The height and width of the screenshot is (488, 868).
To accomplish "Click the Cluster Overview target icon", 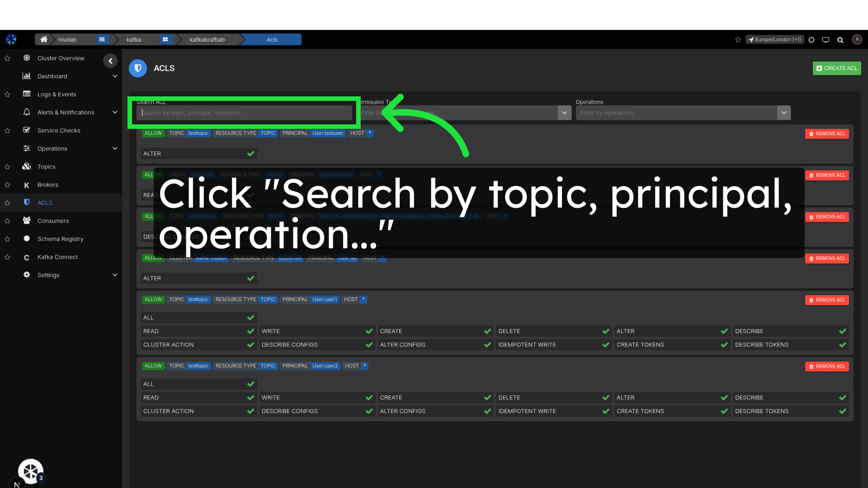I will [27, 58].
